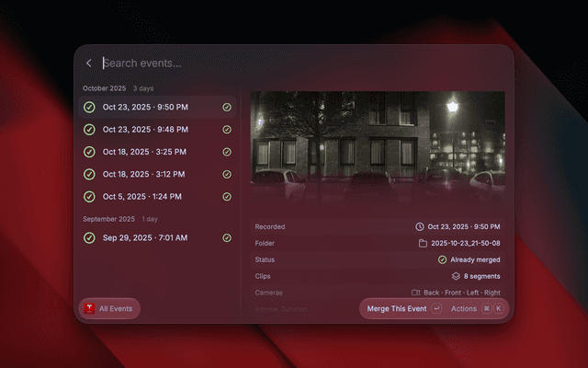
Task: Click the Already merged status text
Action: pos(475,259)
